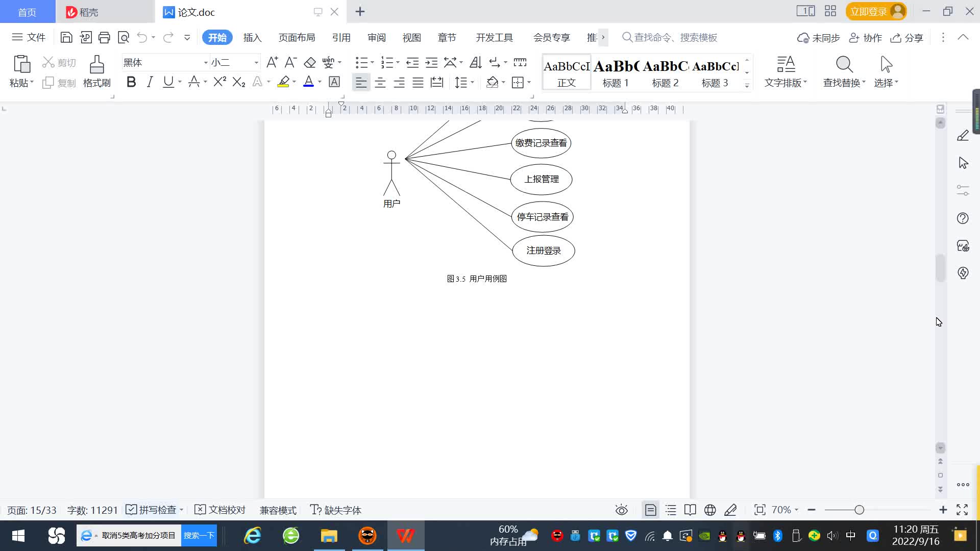Image resolution: width=980 pixels, height=551 pixels.
Task: Click the zoom slider handle
Action: (x=859, y=510)
